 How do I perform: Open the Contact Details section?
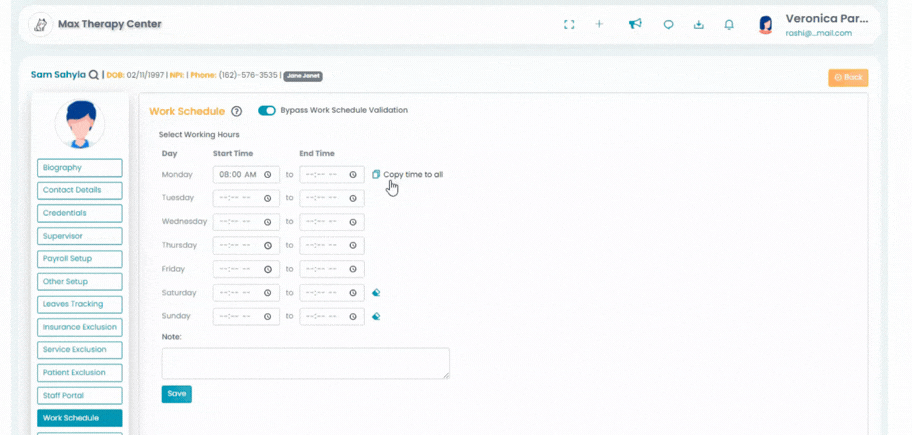[80, 190]
